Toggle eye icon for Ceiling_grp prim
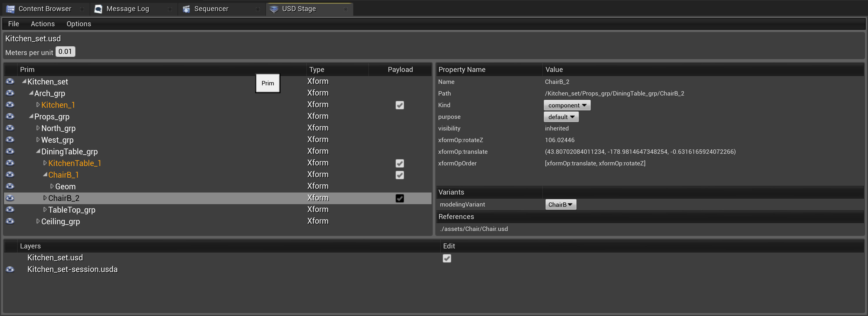This screenshot has height=316, width=868. tap(10, 222)
